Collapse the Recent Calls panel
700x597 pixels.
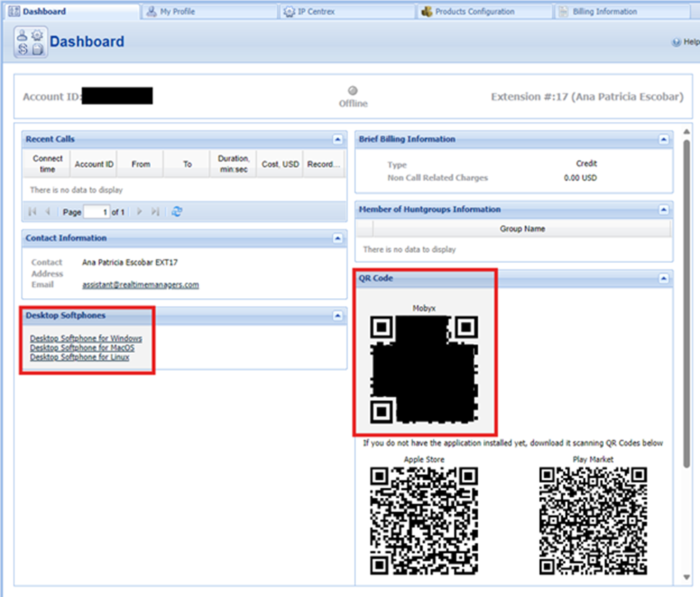[337, 139]
